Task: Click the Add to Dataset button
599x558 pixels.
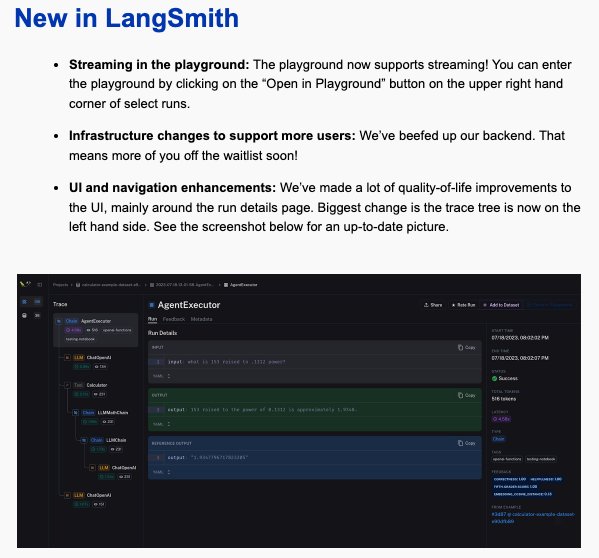Action: pyautogui.click(x=501, y=305)
